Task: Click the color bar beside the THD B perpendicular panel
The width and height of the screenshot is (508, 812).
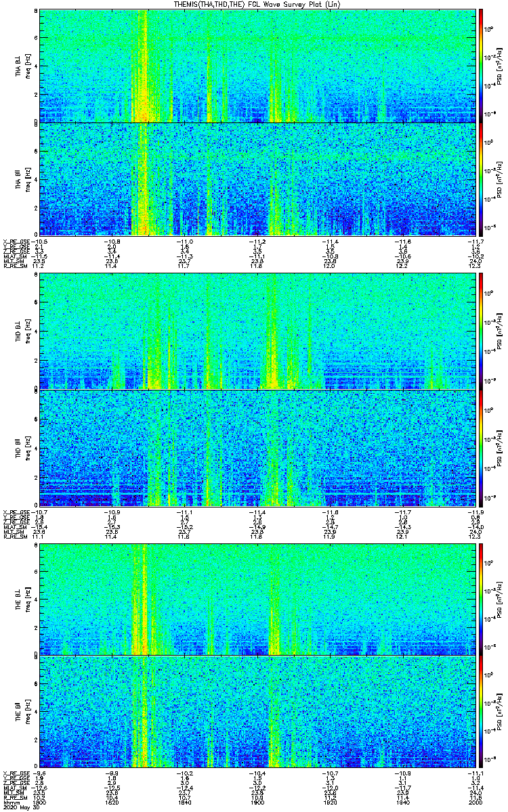Action: pyautogui.click(x=481, y=331)
